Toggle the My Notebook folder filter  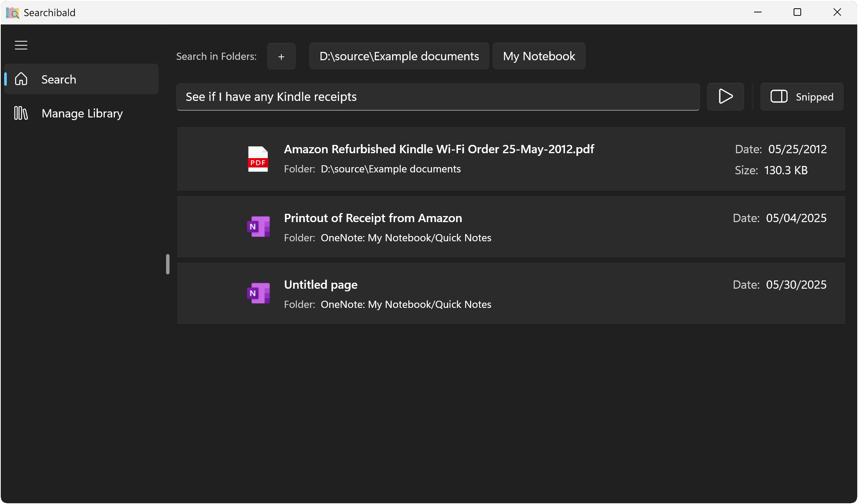pos(539,56)
